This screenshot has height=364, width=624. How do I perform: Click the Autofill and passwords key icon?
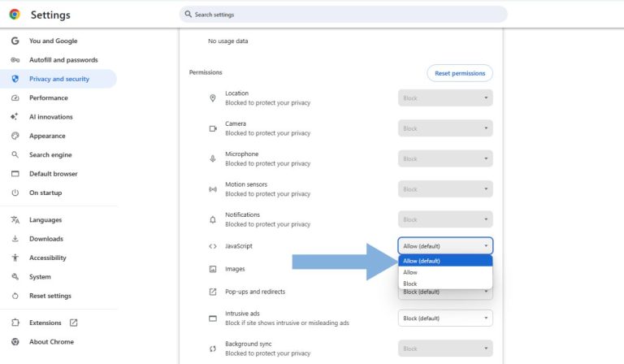click(x=15, y=60)
